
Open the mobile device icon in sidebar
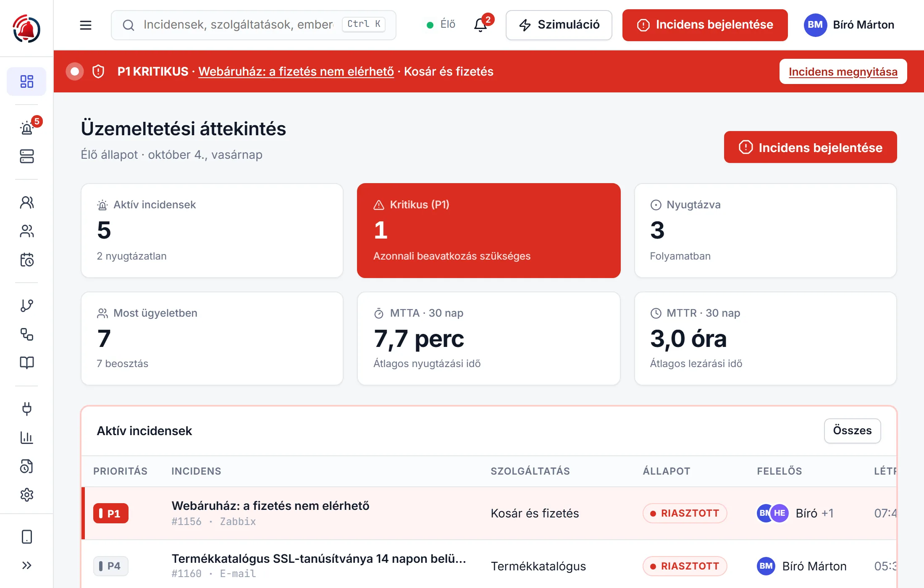[x=27, y=537]
